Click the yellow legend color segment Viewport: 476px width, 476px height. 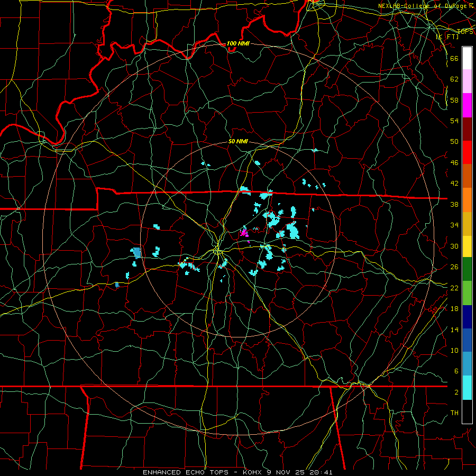pyautogui.click(x=467, y=246)
